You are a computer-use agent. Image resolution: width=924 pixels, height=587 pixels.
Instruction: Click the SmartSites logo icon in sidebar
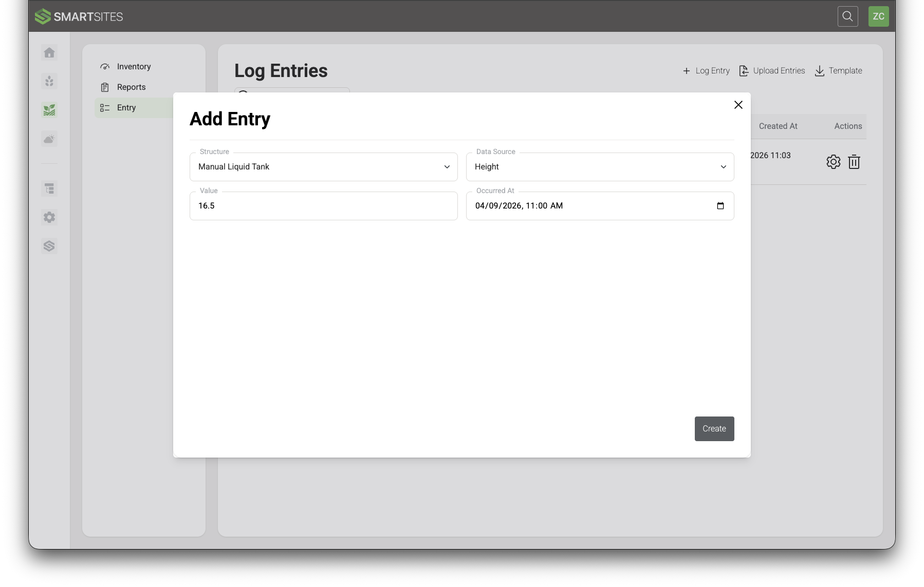(49, 246)
